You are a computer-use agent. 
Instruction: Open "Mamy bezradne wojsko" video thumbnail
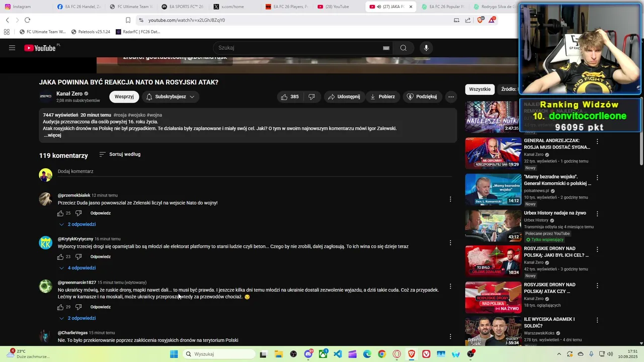point(493,190)
